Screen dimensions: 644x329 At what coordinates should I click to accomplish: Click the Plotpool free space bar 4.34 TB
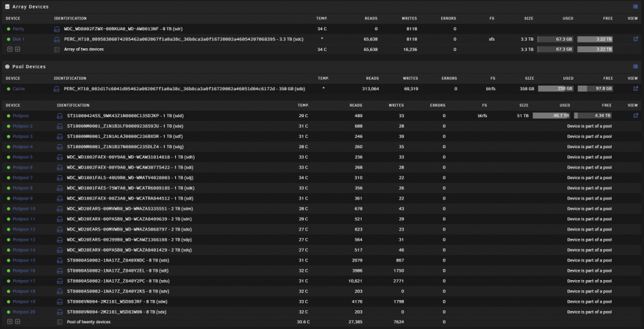(593, 116)
